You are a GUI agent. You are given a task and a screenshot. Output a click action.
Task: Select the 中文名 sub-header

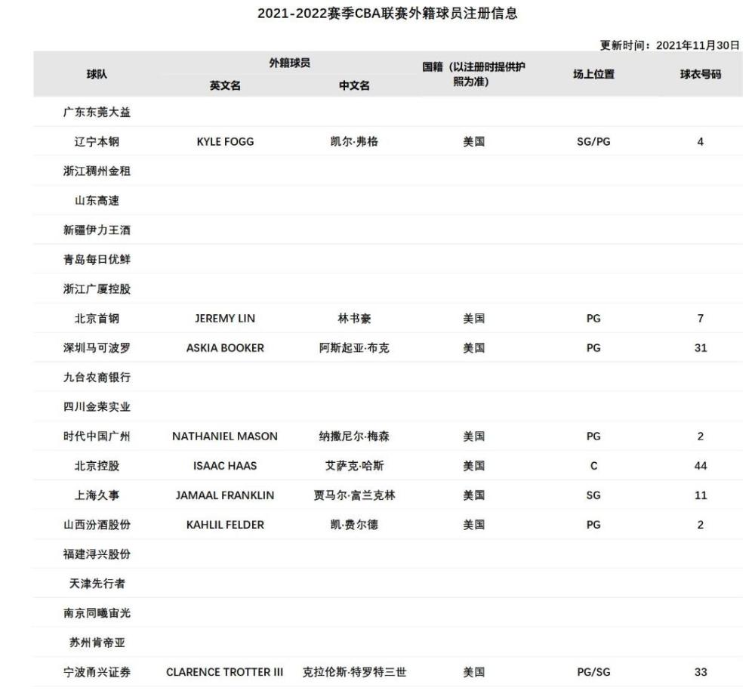tap(354, 85)
